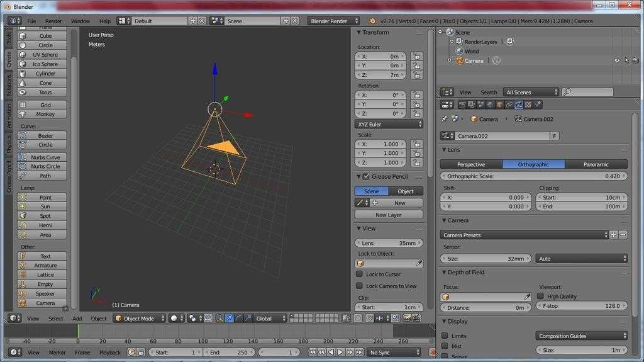The width and height of the screenshot is (644, 362).
Task: Click the New Layer button
Action: coord(388,215)
